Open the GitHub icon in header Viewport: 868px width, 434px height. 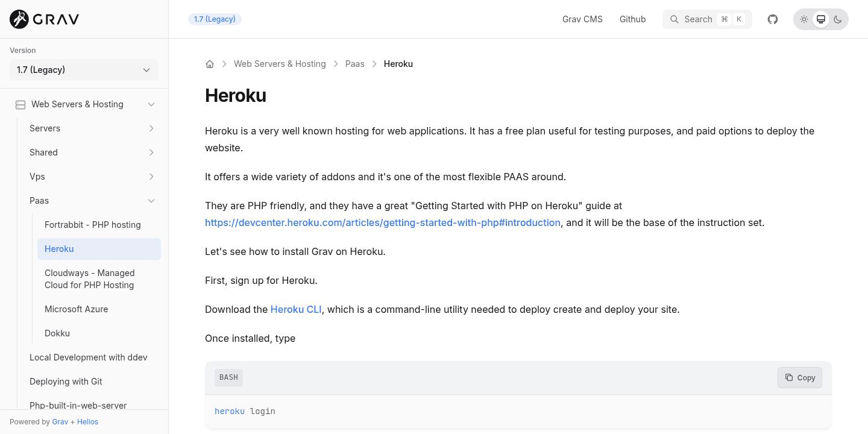pyautogui.click(x=773, y=19)
